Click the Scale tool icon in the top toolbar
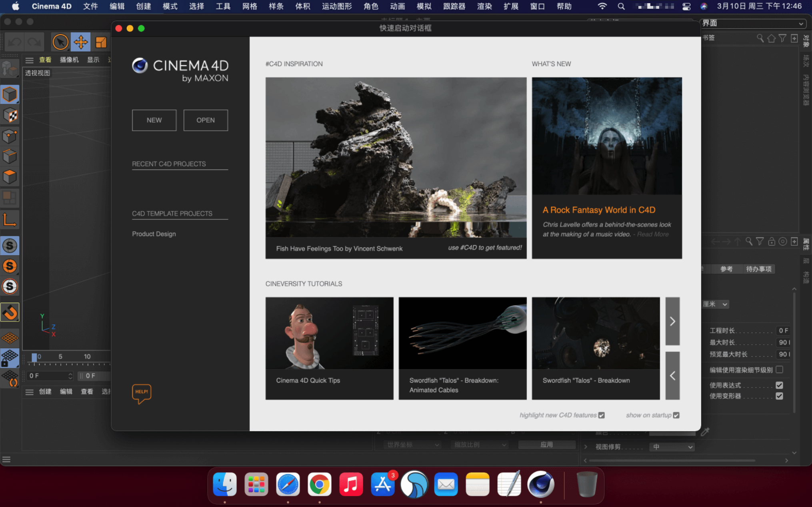 [101, 42]
